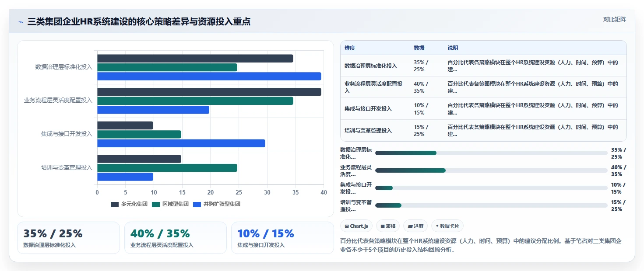Click the dark legend swatch for 多元化集团
Image resolution: width=644 pixels, height=271 pixels.
tap(115, 204)
